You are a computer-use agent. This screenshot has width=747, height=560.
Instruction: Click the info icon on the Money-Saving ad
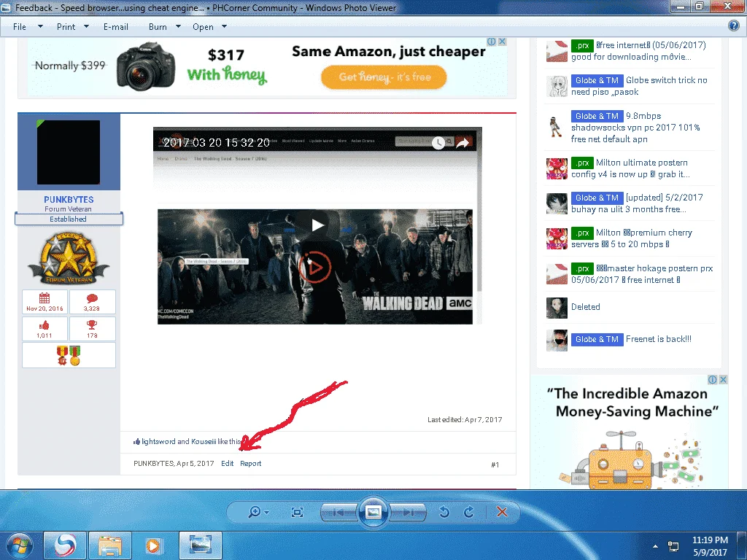tap(713, 379)
